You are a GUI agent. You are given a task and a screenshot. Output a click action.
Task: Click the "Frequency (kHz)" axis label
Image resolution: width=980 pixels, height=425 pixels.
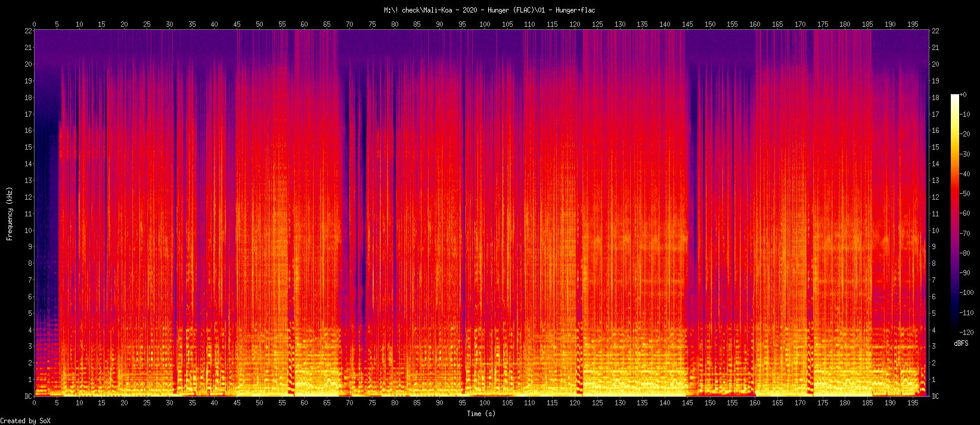pyautogui.click(x=10, y=213)
